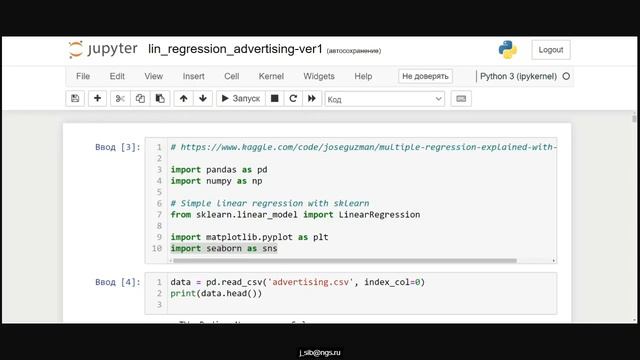Open the cell type dropdown Код
This screenshot has height=360, width=640.
click(x=384, y=99)
